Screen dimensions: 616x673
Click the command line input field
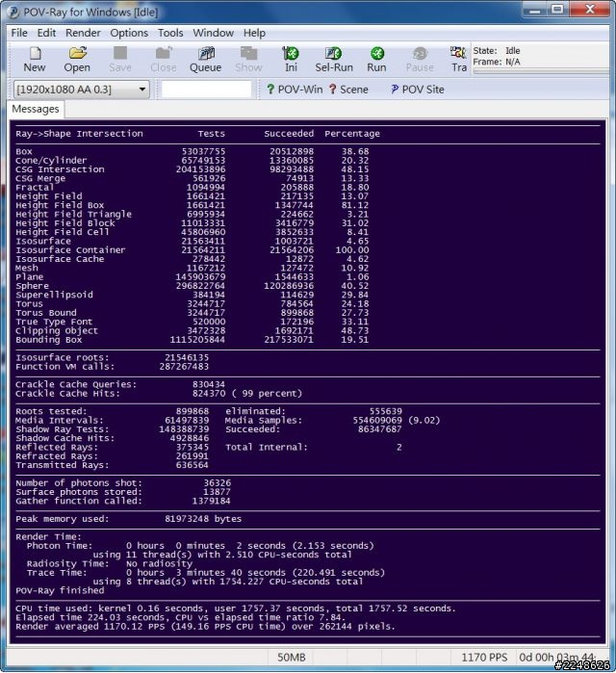pyautogui.click(x=206, y=90)
